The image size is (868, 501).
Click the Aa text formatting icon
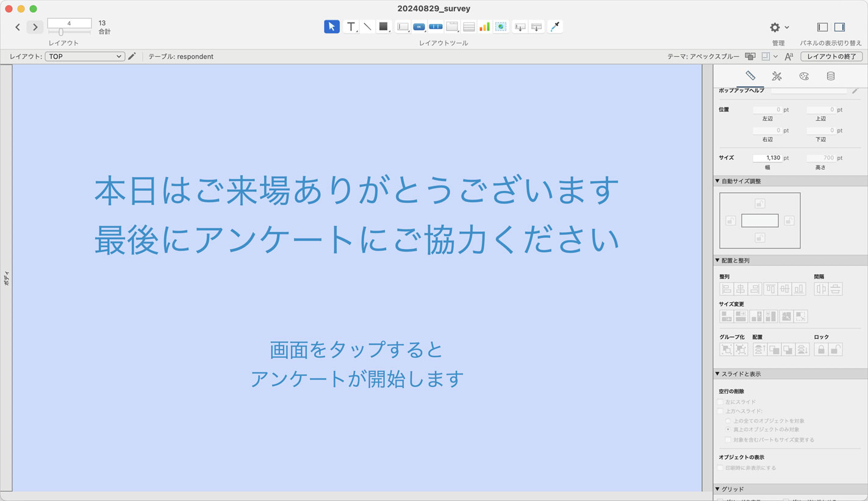789,56
